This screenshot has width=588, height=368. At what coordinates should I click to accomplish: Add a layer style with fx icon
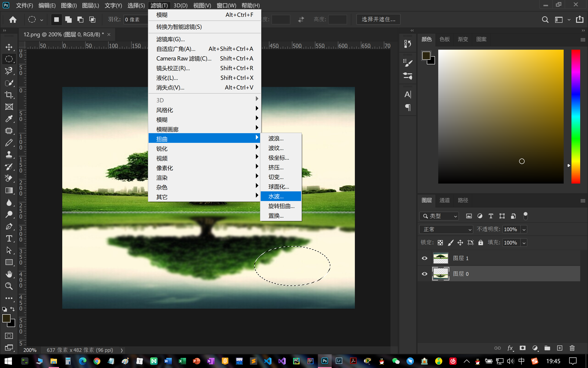[x=510, y=348]
